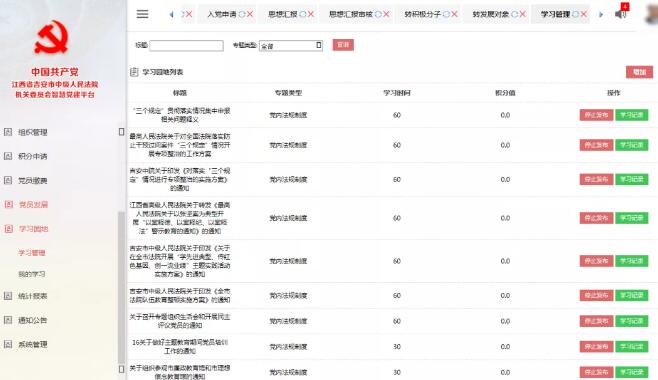
Task: Click the 积分申请 sidebar icon
Action: click(8, 156)
